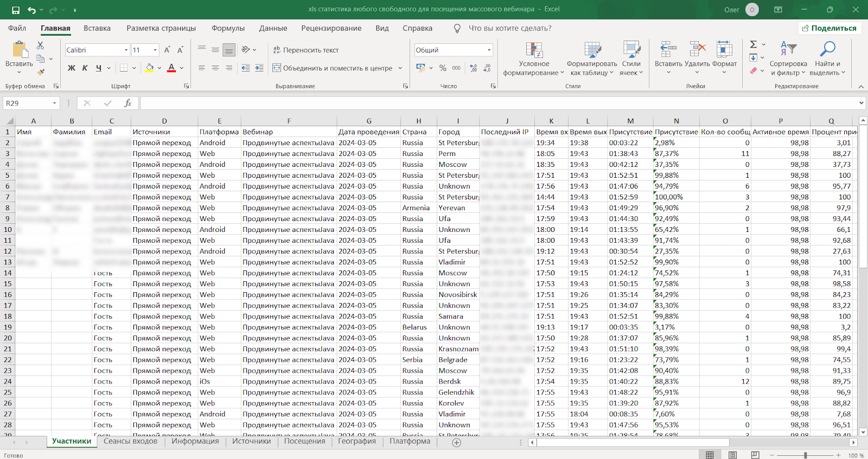Click the zoom slider handle

(x=806, y=455)
